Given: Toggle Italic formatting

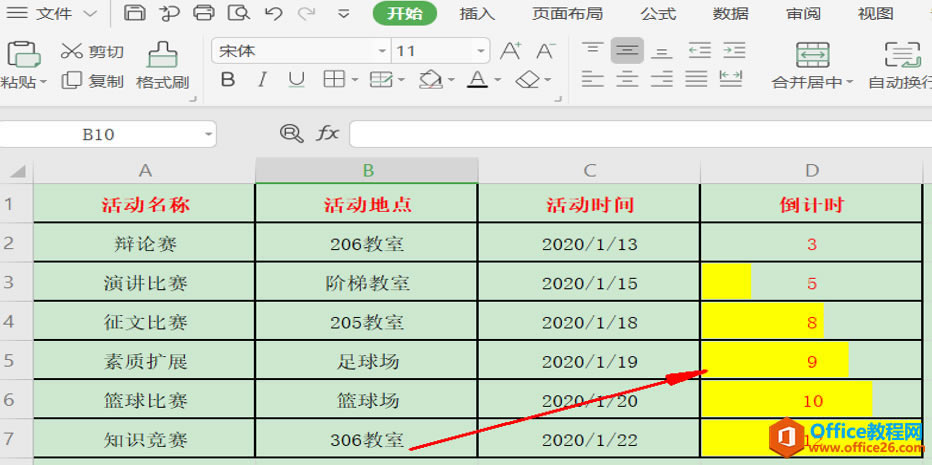Looking at the screenshot, I should pos(262,80).
